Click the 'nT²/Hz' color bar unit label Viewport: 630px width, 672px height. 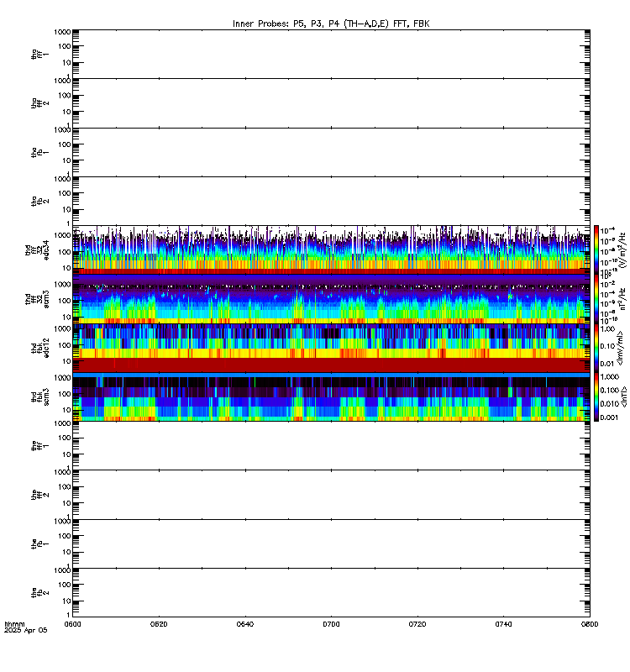click(622, 299)
